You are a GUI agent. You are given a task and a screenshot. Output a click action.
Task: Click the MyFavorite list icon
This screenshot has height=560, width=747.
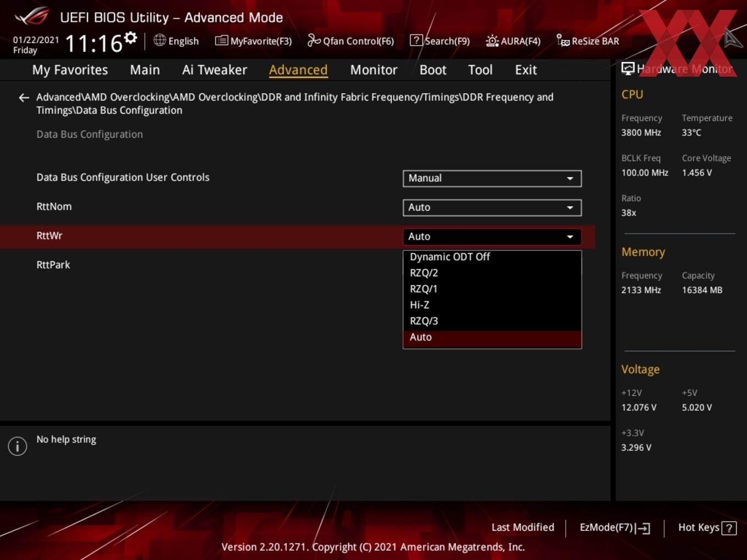[221, 41]
